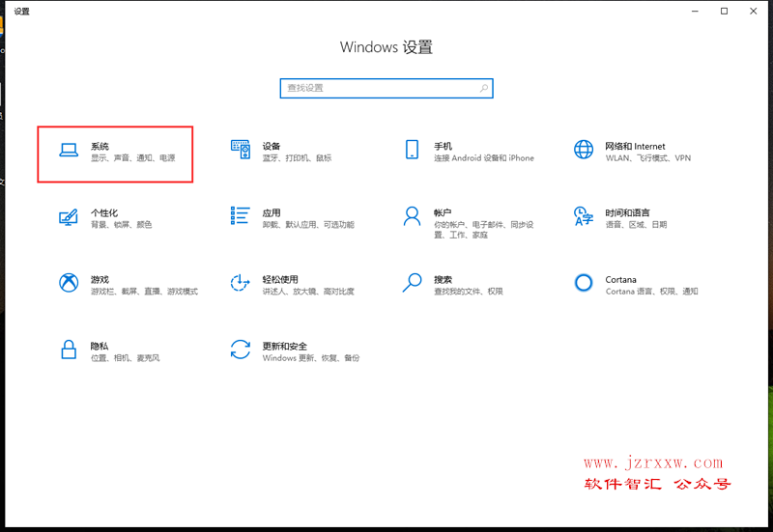Open the 隐私 padlock icon
Screen dimensions: 773x532
pos(69,350)
